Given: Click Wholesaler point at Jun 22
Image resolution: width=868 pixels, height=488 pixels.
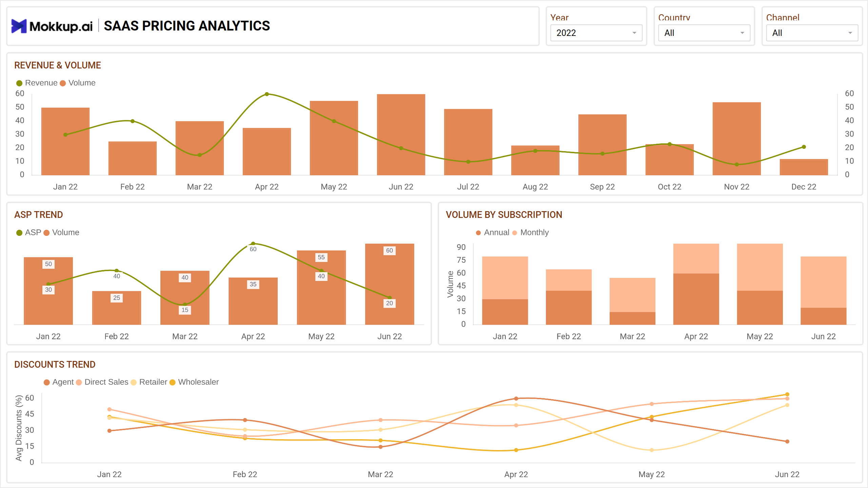Looking at the screenshot, I should tap(787, 394).
